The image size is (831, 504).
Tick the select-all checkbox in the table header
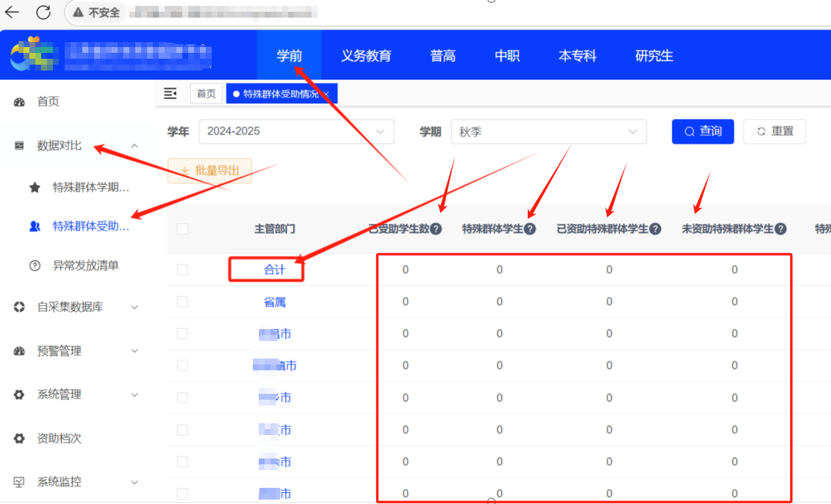click(182, 229)
